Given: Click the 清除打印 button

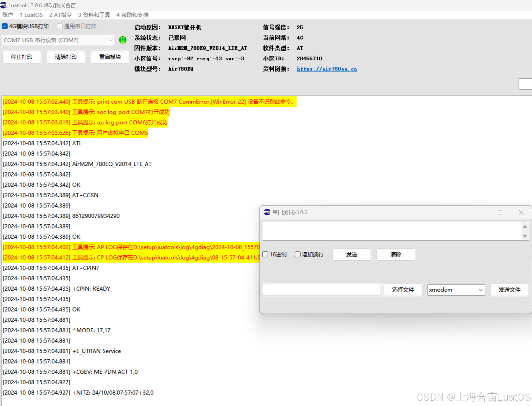Looking at the screenshot, I should tap(66, 57).
